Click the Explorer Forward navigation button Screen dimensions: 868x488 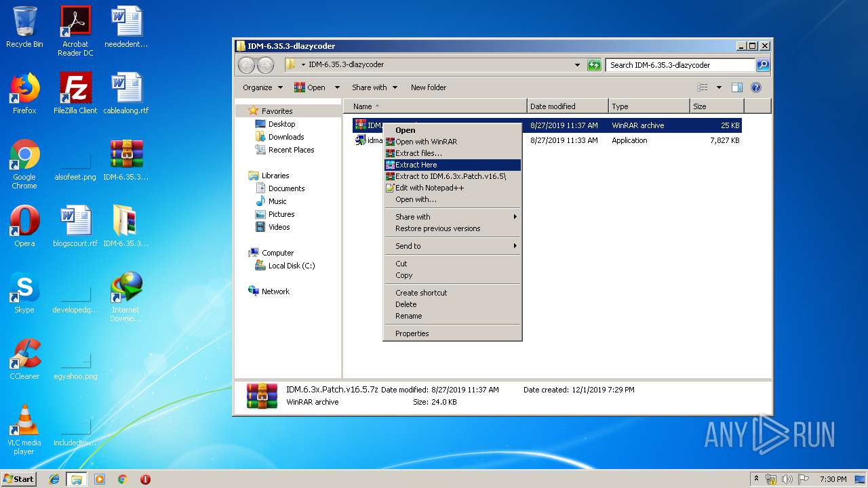[265, 65]
